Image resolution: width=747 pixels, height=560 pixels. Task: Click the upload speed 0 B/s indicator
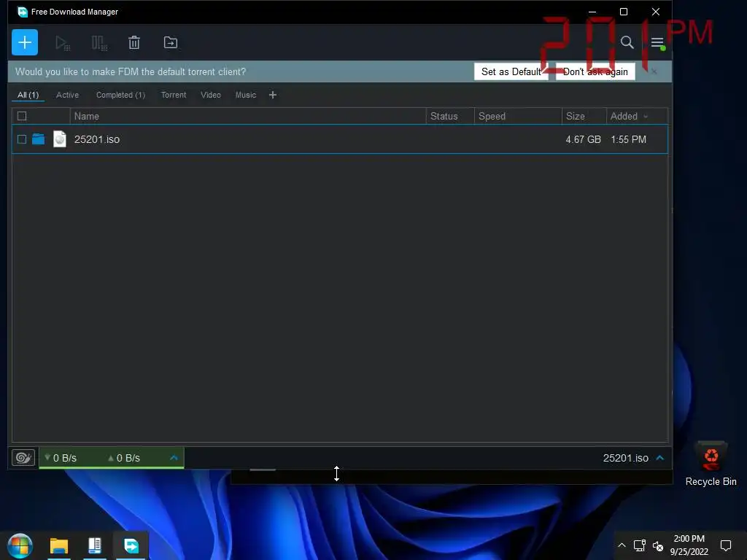124,458
